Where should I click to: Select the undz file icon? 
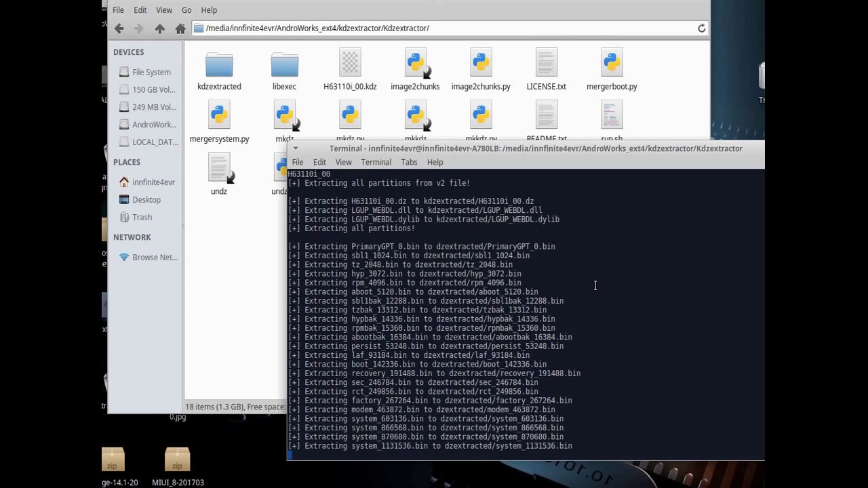(219, 168)
